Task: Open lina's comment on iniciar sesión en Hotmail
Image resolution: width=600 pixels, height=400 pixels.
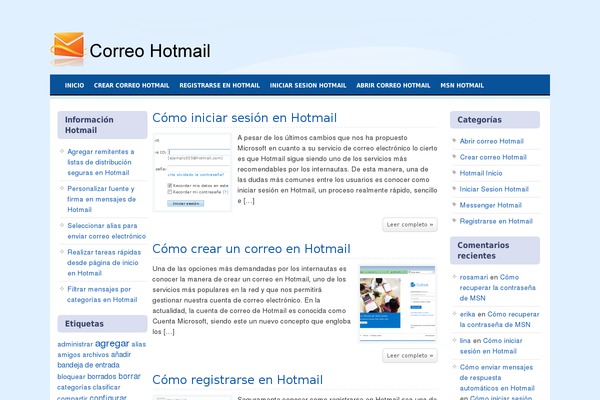Action: point(491,346)
